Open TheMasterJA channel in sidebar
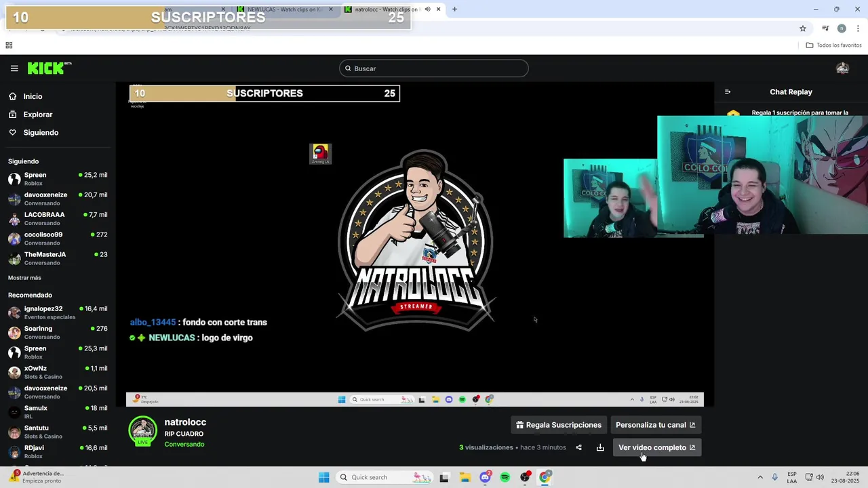Screen dimensions: 868x488 click(58, 258)
